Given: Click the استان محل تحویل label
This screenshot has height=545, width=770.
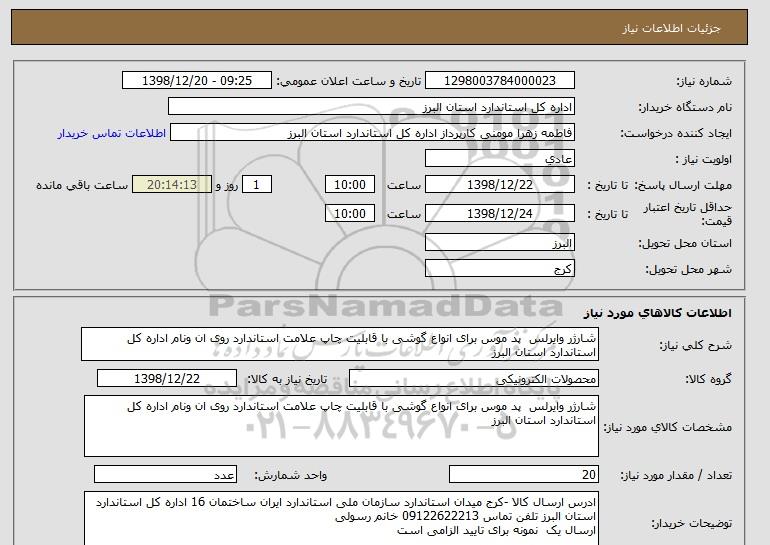Looking at the screenshot, I should coord(685,244).
